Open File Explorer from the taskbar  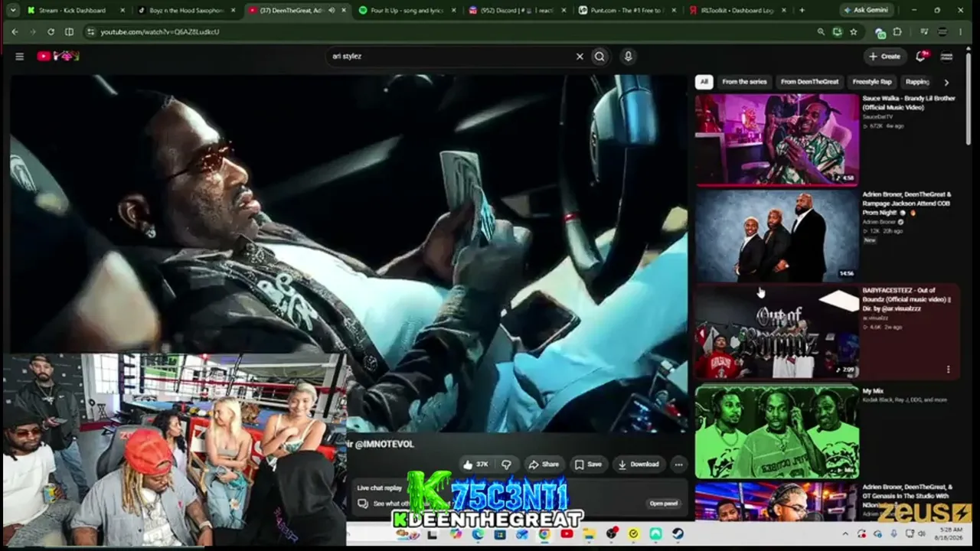(x=589, y=533)
